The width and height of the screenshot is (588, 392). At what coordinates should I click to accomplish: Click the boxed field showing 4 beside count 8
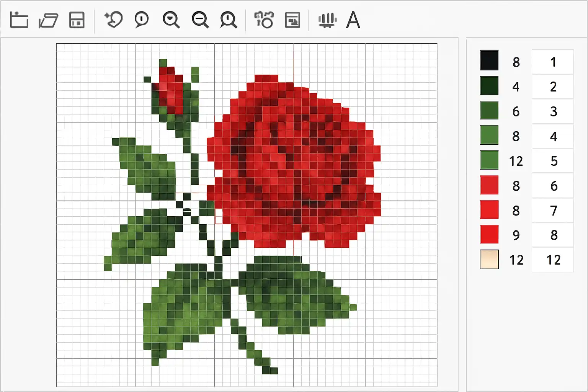pyautogui.click(x=553, y=136)
